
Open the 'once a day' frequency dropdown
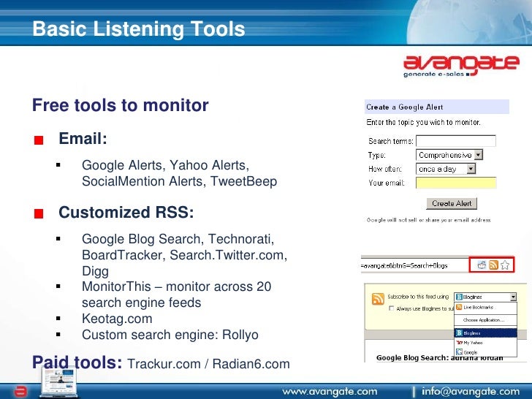pos(446,169)
